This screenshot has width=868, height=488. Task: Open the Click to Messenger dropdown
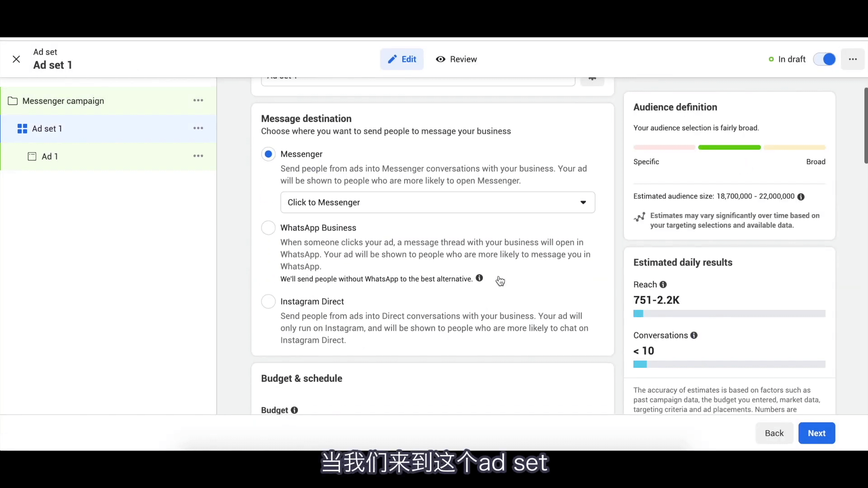438,202
